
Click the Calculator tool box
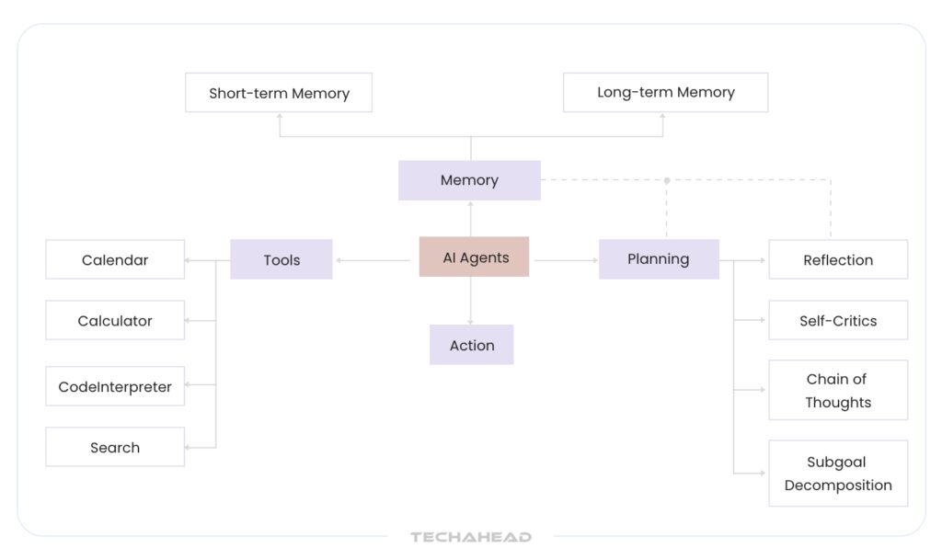(115, 320)
